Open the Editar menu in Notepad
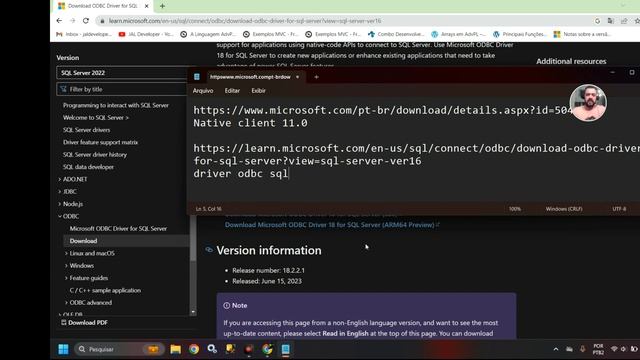 tap(232, 91)
